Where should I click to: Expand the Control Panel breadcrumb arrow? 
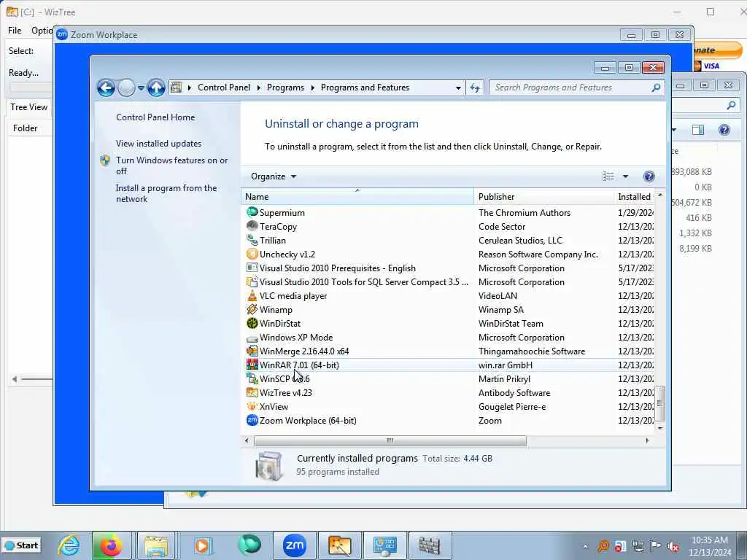pos(259,87)
